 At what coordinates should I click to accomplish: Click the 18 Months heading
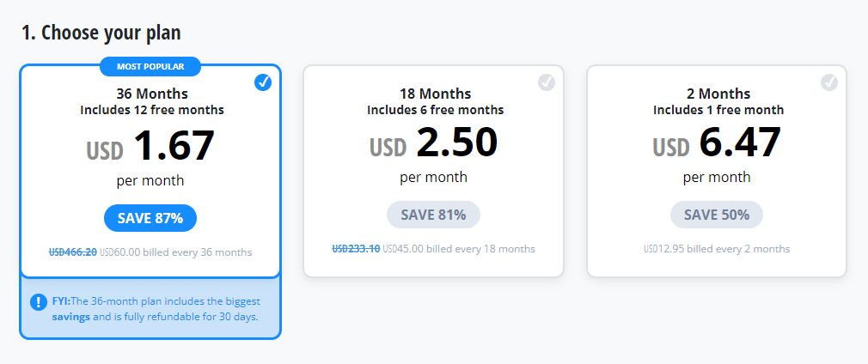click(x=435, y=94)
